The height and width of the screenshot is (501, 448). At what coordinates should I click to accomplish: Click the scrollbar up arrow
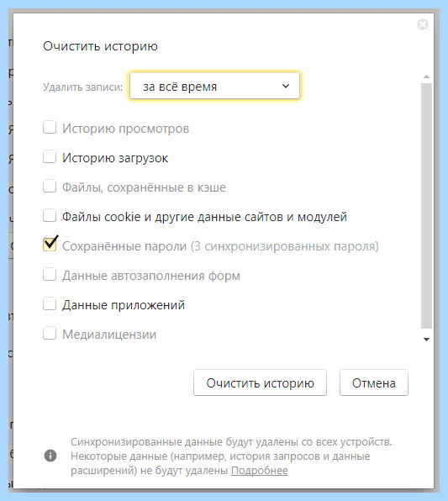point(426,76)
